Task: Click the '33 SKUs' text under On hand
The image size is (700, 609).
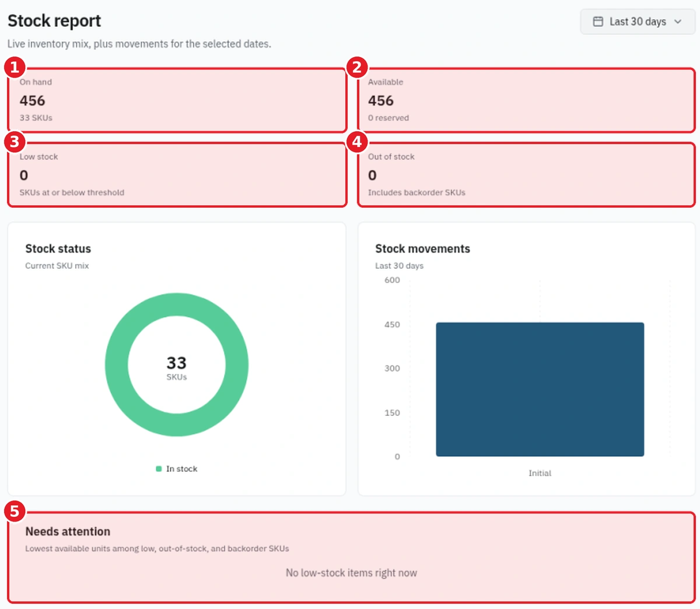Action: click(x=36, y=118)
